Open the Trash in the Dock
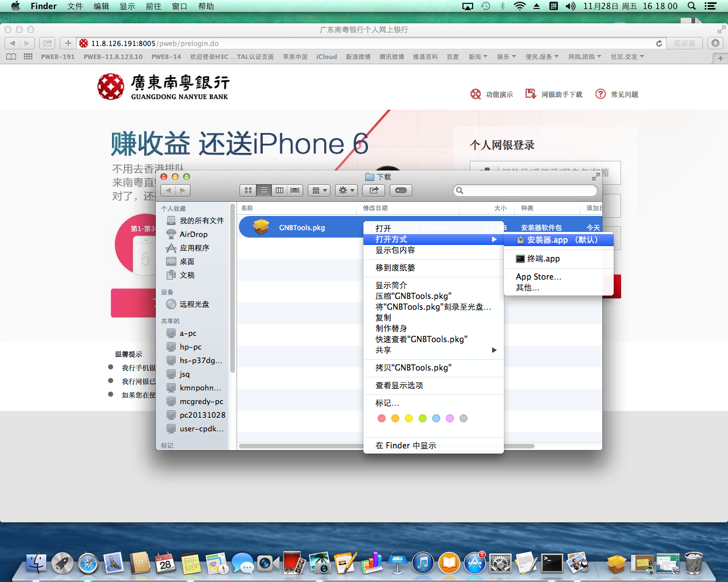The width and height of the screenshot is (728, 582). pos(693,563)
